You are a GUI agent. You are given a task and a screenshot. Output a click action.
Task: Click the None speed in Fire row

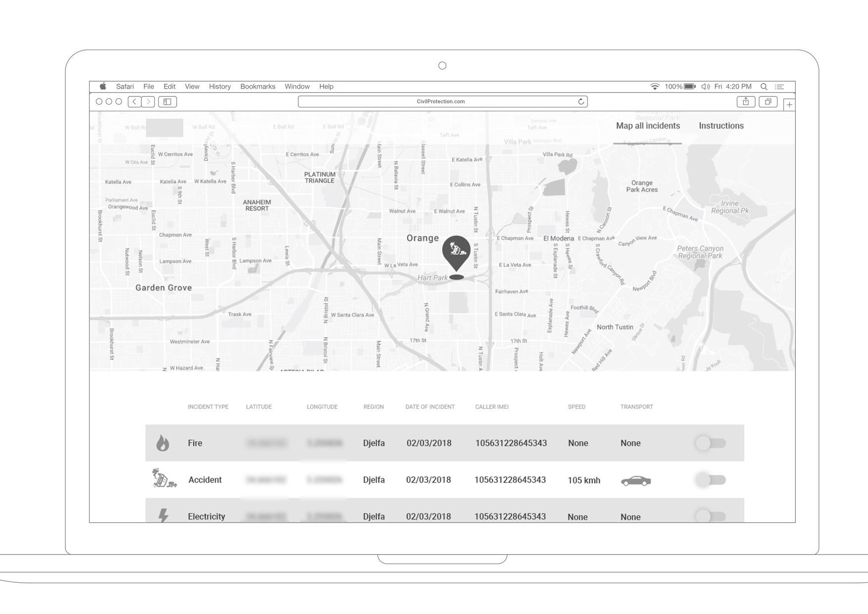pyautogui.click(x=578, y=443)
